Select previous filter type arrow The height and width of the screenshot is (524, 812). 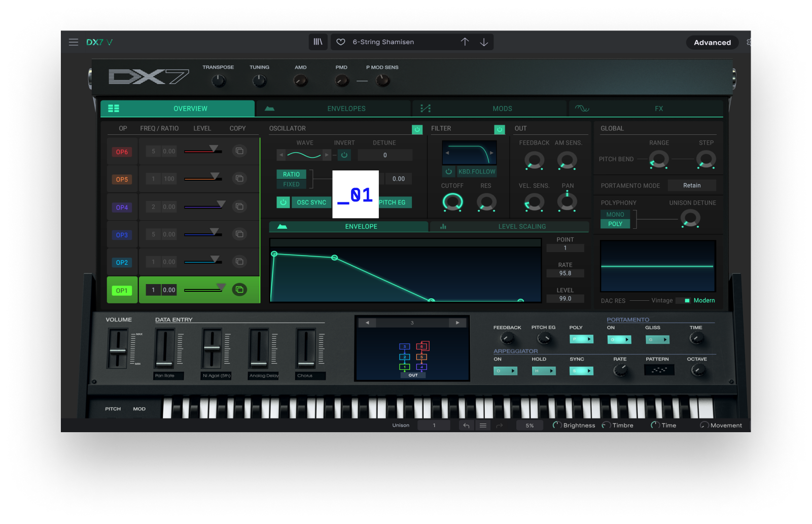click(x=447, y=153)
